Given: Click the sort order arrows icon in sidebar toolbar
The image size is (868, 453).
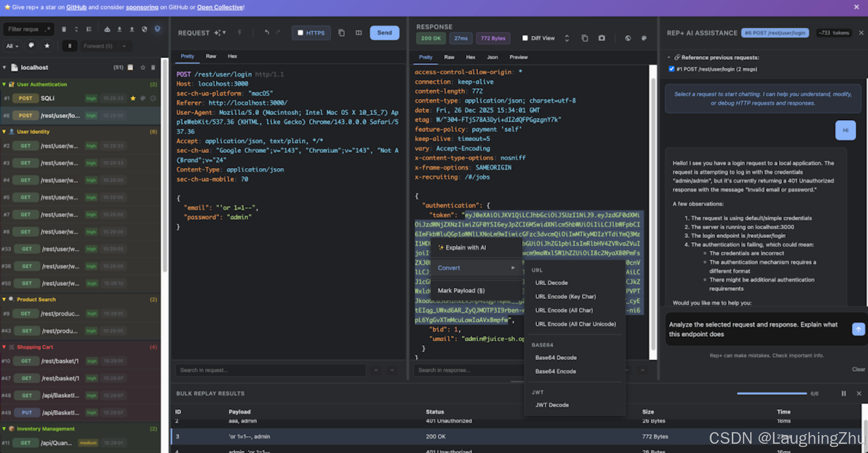Looking at the screenshot, I should click(76, 29).
